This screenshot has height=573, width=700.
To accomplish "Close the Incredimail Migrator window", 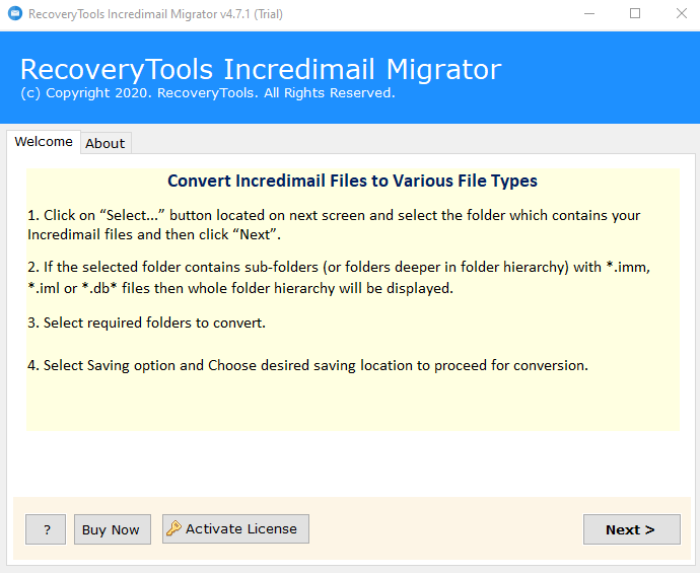I will (679, 14).
